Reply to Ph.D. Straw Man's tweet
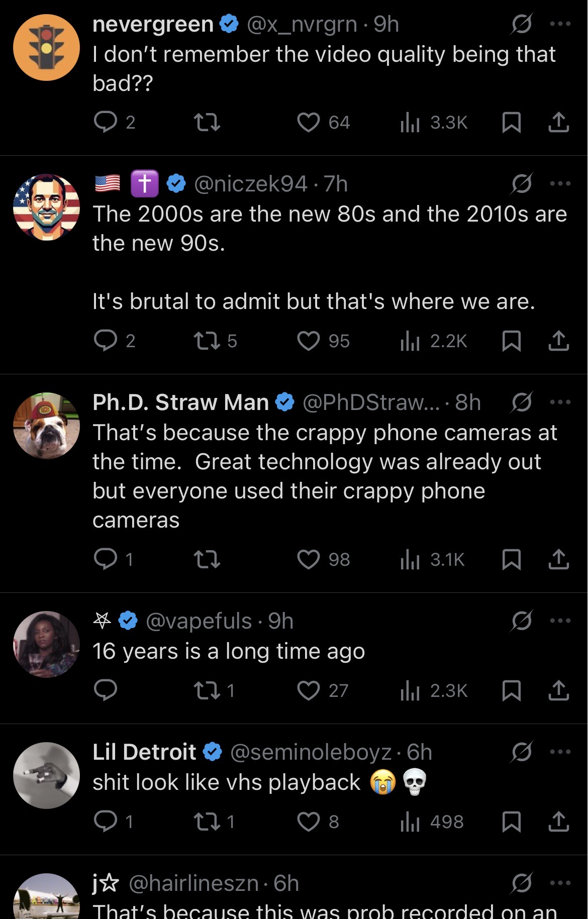 point(106,559)
